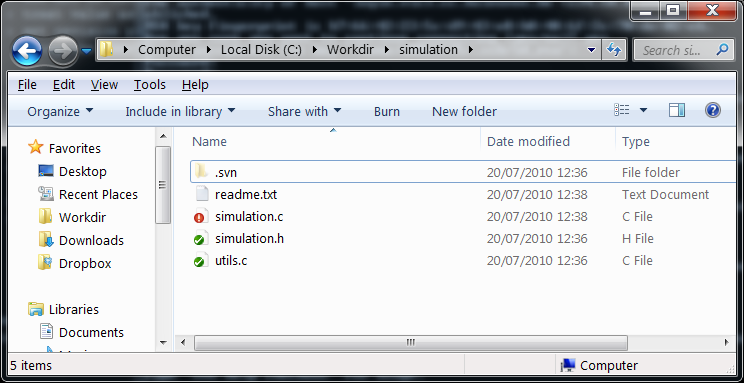The height and width of the screenshot is (383, 744).
Task: Click the Back navigation arrow
Action: [27, 51]
